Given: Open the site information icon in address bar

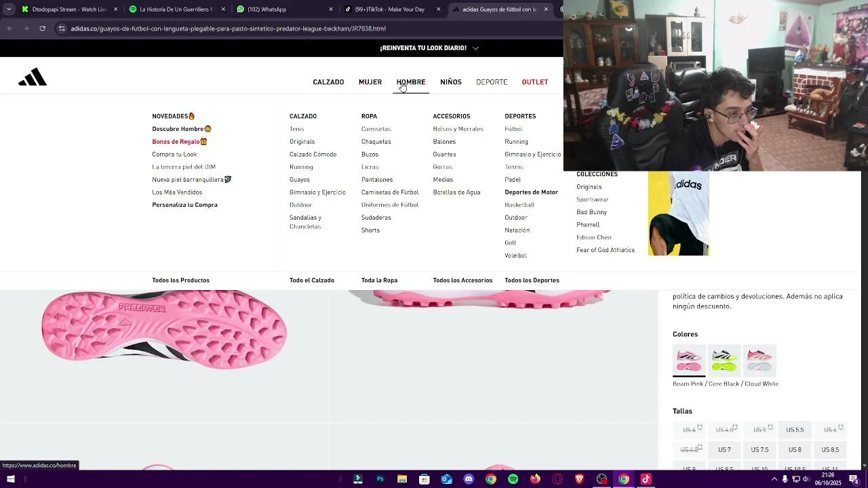Looking at the screenshot, I should 62,28.
